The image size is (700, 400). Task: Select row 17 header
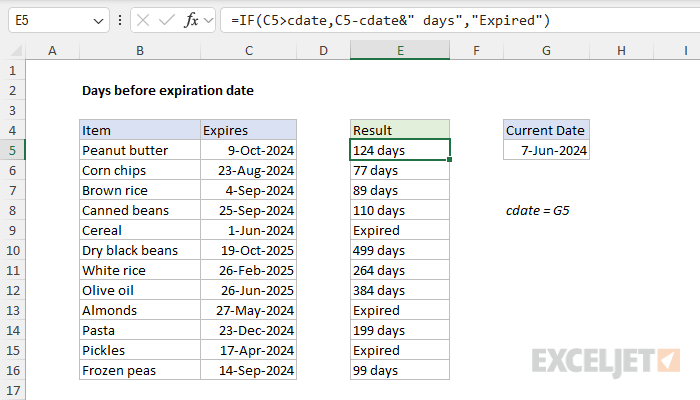pos(12,390)
